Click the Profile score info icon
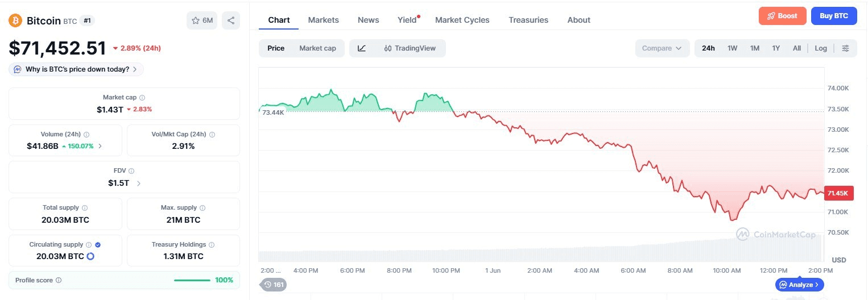 click(59, 280)
